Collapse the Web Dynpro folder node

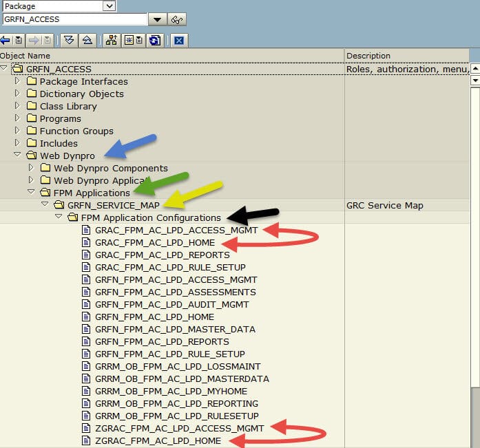(17, 156)
